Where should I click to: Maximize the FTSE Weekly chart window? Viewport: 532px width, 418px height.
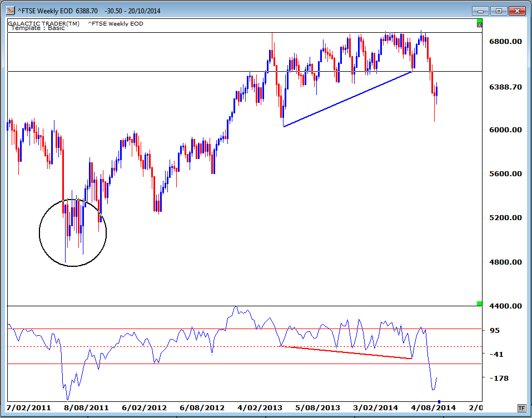point(499,11)
